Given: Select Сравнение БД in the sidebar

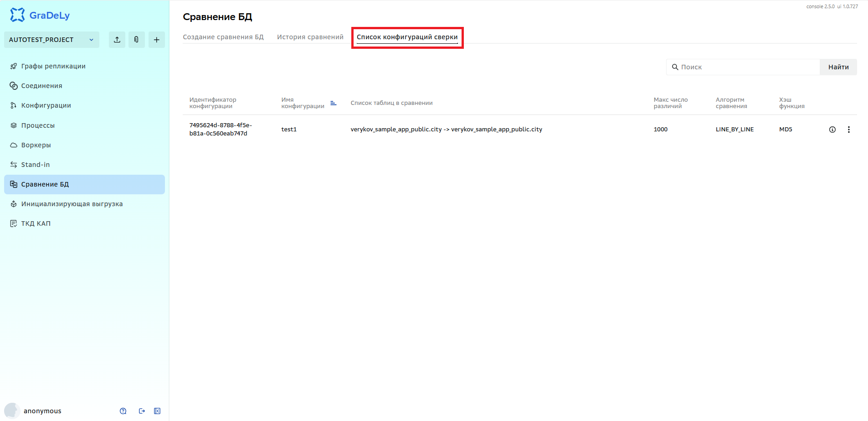Looking at the screenshot, I should point(84,184).
